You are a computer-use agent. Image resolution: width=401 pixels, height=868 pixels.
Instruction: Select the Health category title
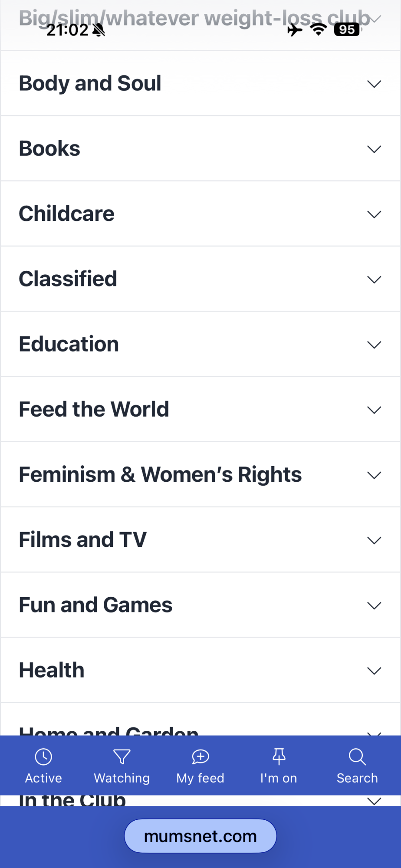tap(52, 670)
